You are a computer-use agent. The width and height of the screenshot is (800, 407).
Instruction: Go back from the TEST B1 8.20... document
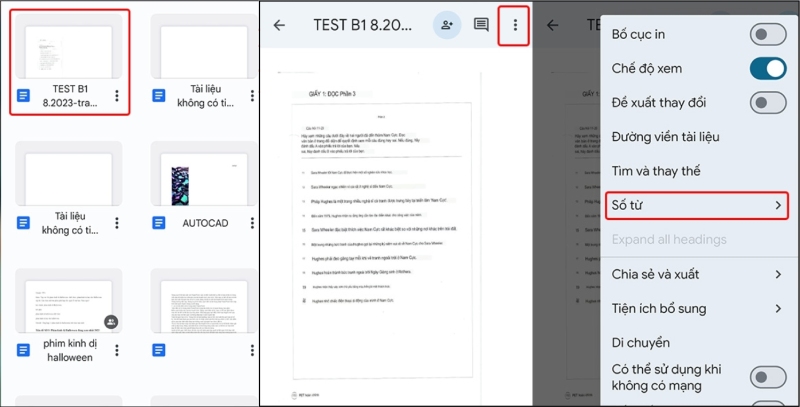click(279, 25)
